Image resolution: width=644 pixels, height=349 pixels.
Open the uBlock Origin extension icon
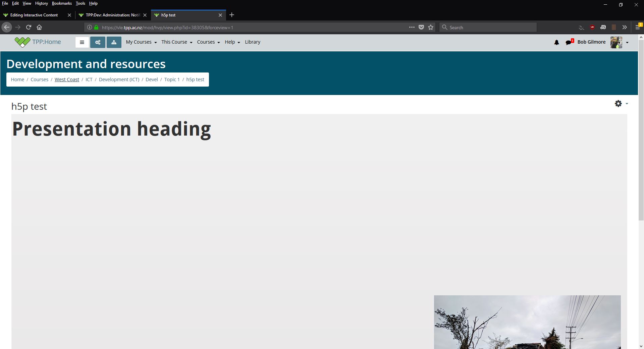point(592,27)
